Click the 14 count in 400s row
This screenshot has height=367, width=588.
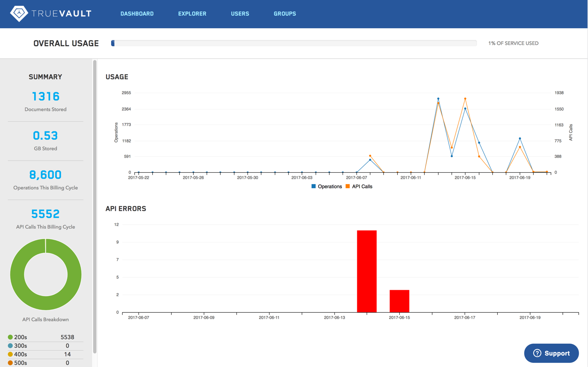(x=67, y=354)
